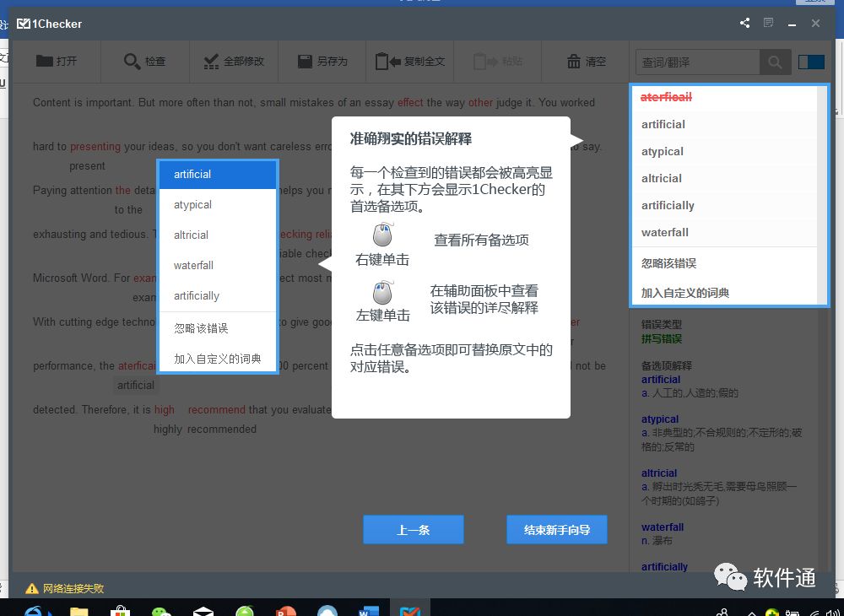Viewport: 844px width, 616px height.
Task: Click suggested correction 'highly' in essay
Action: tap(167, 430)
